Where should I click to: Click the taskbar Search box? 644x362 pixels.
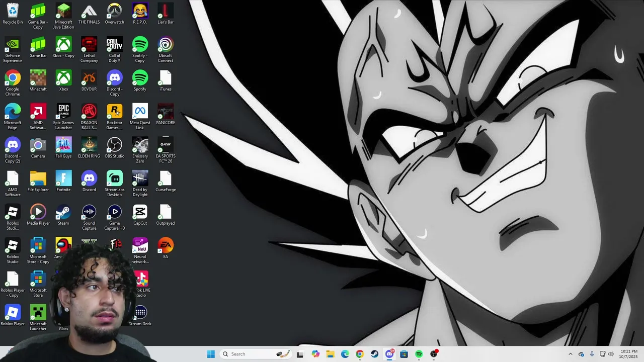point(255,354)
